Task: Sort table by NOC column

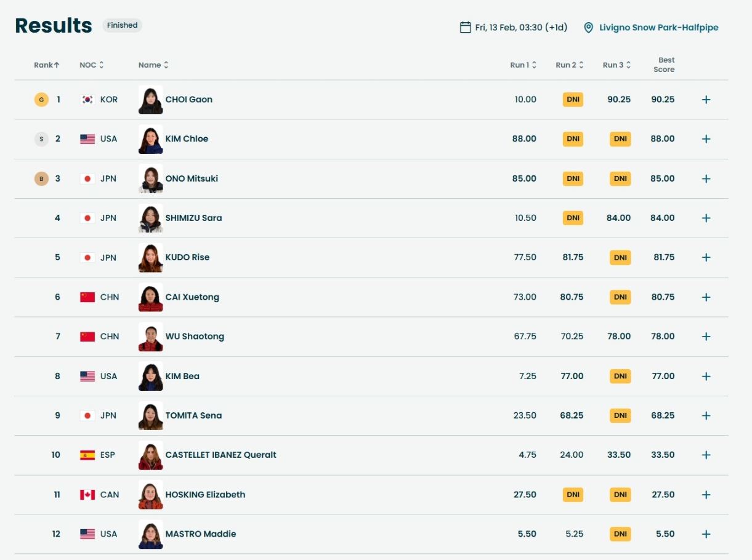Action: [91, 65]
